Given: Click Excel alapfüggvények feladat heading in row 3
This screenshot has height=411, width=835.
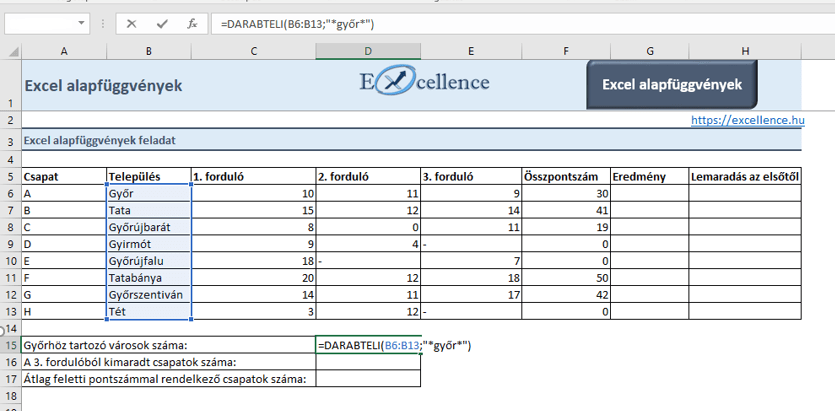Looking at the screenshot, I should click(x=100, y=141).
